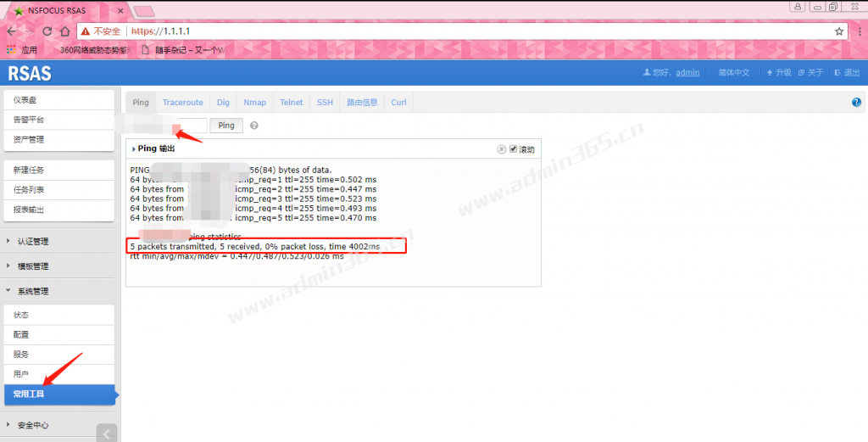The image size is (868, 442).
Task: Open the apps grid bookmark
Action: tap(11, 50)
